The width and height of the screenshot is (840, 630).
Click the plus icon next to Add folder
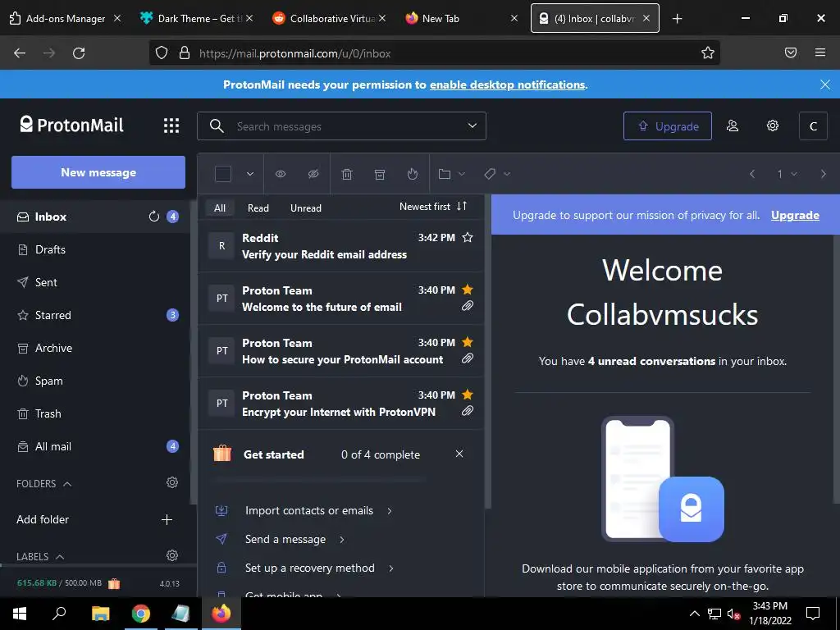click(167, 519)
